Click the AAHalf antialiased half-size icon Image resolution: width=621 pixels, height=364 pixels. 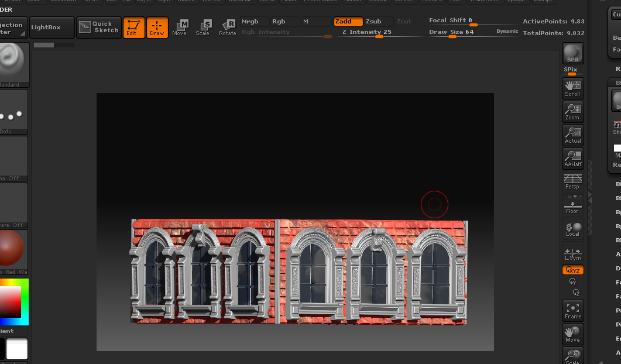click(x=572, y=158)
